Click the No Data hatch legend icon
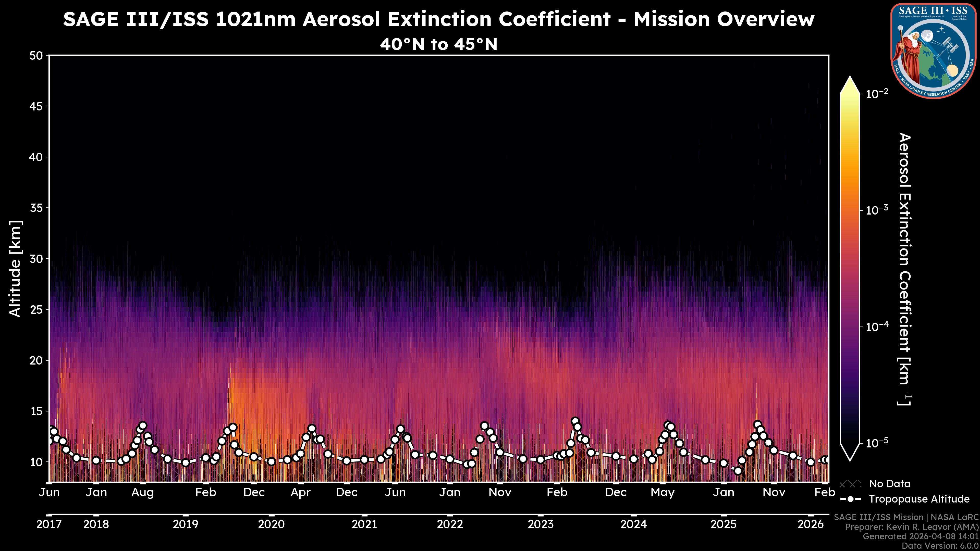The image size is (980, 551). (850, 484)
